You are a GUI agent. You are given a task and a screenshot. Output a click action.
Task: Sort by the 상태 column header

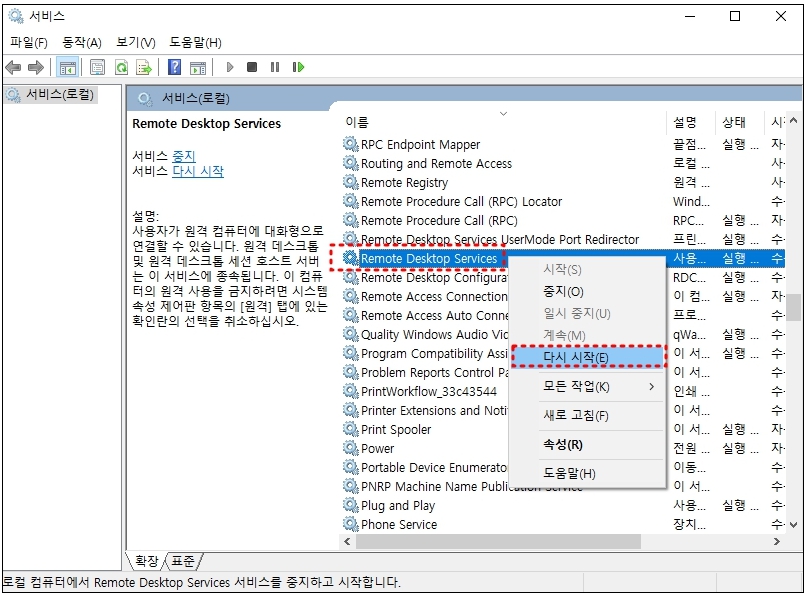[739, 122]
